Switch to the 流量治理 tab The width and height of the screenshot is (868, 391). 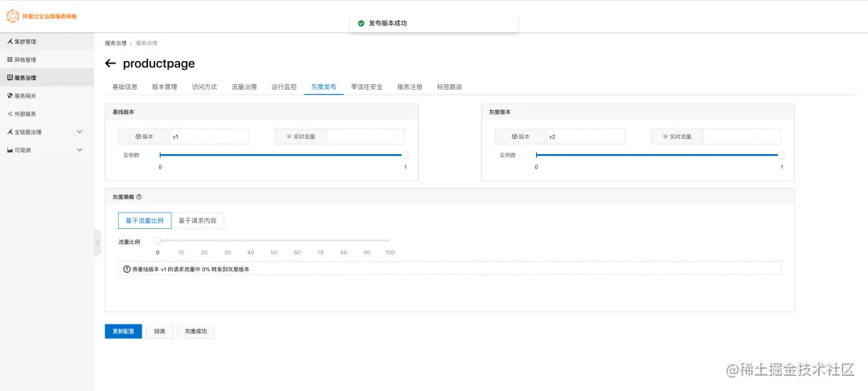point(244,87)
